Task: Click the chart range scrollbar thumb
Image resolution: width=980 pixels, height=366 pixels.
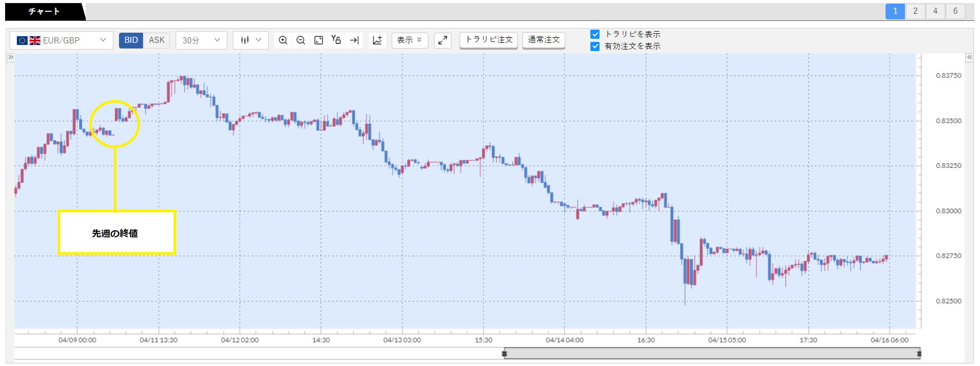Action: point(712,353)
